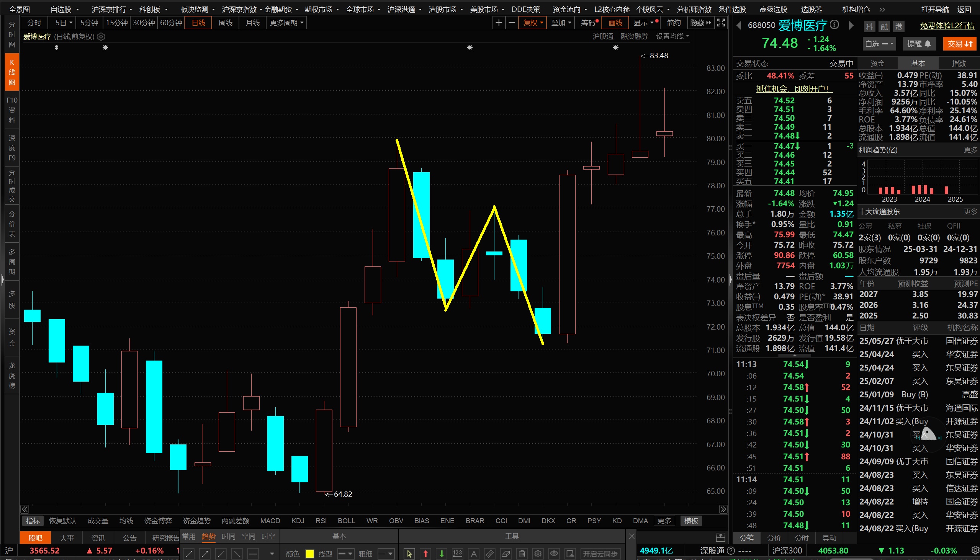Insert green down-arrow marker

(442, 554)
